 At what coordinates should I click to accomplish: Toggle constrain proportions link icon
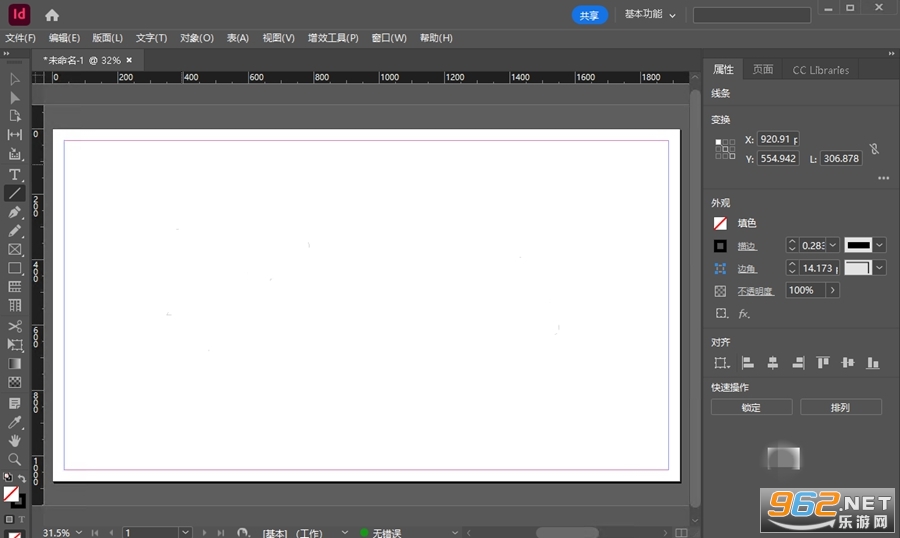click(874, 149)
